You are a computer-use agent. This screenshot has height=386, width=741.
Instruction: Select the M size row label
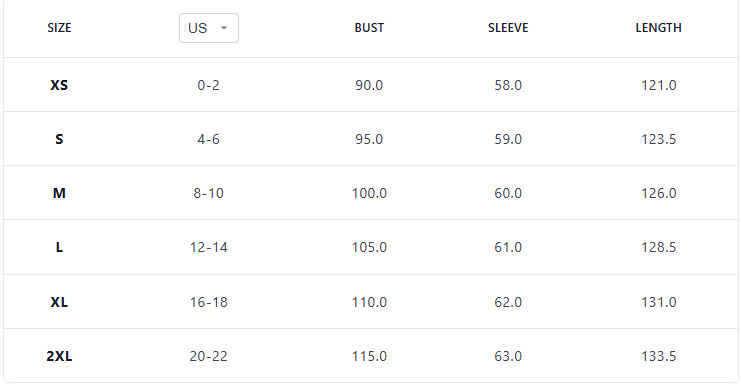[x=59, y=193]
